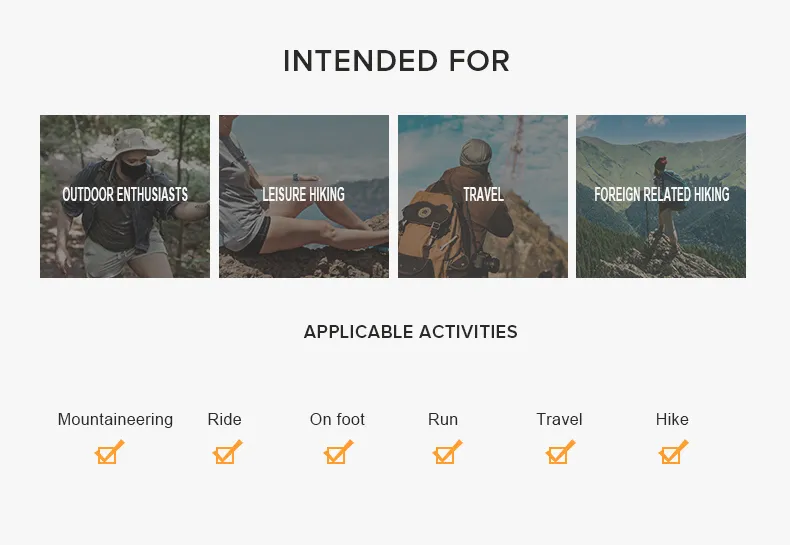Click the Hike activity label
Image resolution: width=790 pixels, height=545 pixels.
[x=672, y=420]
